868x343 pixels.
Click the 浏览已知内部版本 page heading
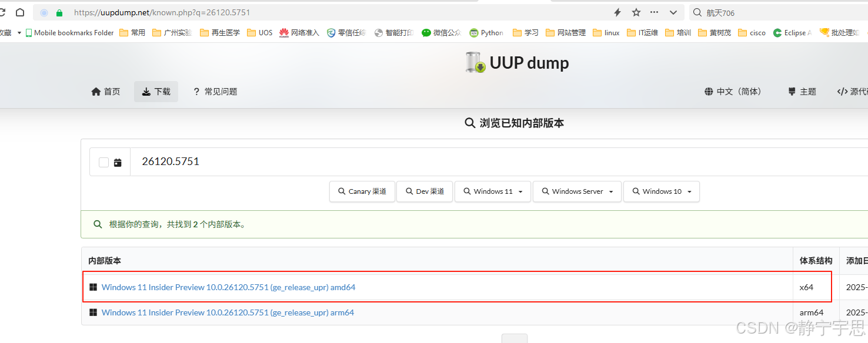pos(514,123)
